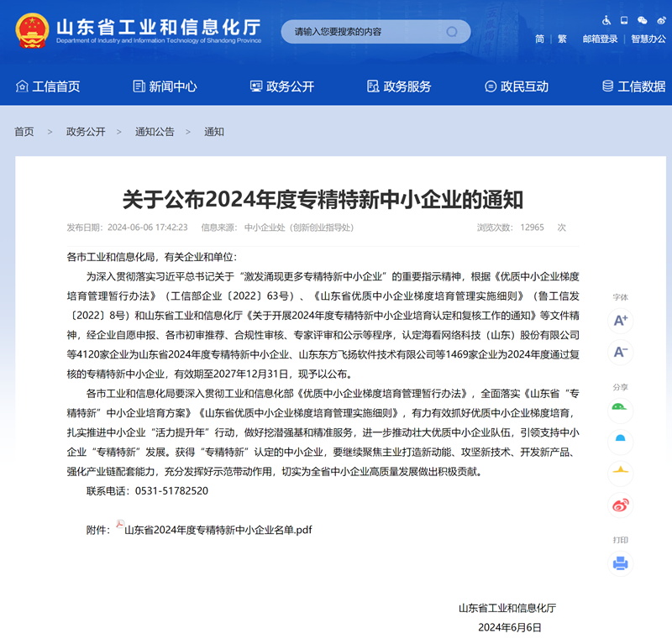This screenshot has height=644, width=672.
Task: Open 政务公开 in the main navigation bar
Action: (x=282, y=86)
